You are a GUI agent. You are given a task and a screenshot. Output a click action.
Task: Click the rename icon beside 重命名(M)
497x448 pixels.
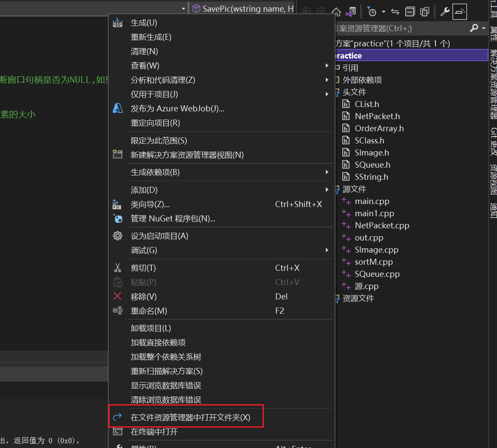pyautogui.click(x=117, y=311)
